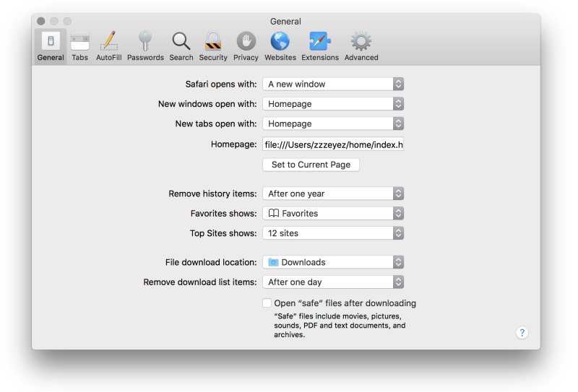
Task: Expand the Remove history items dropdown
Action: click(333, 193)
